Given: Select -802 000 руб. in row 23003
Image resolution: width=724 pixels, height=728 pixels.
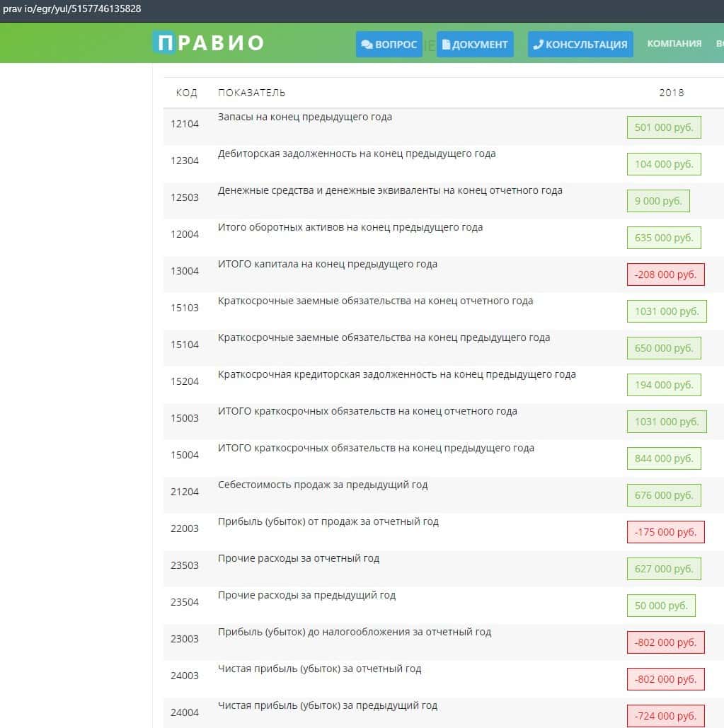Looking at the screenshot, I should (x=665, y=642).
